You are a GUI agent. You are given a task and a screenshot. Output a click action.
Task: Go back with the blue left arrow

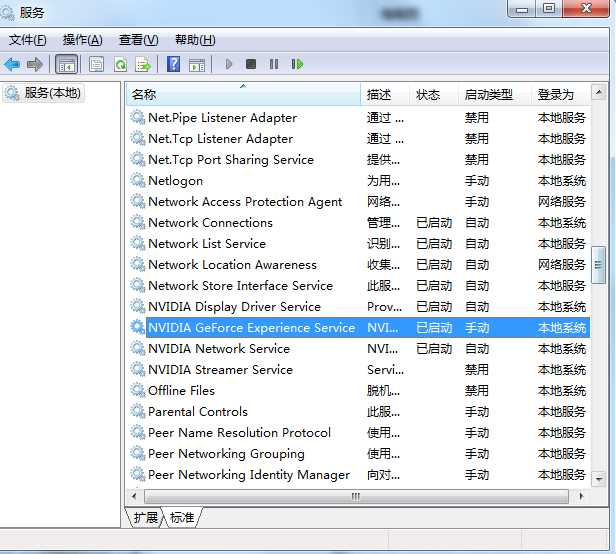(x=12, y=64)
